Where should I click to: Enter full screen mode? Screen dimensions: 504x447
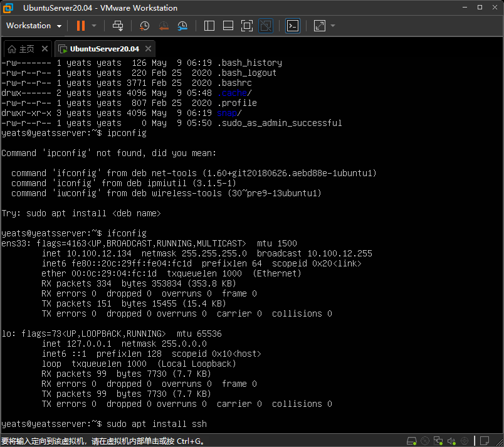coord(247,26)
